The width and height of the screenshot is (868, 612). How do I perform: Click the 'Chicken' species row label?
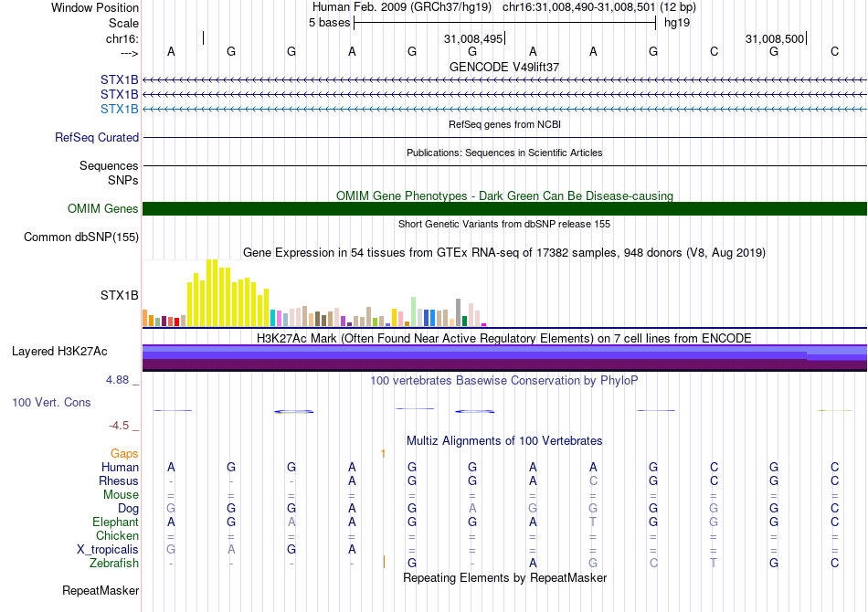(x=117, y=535)
